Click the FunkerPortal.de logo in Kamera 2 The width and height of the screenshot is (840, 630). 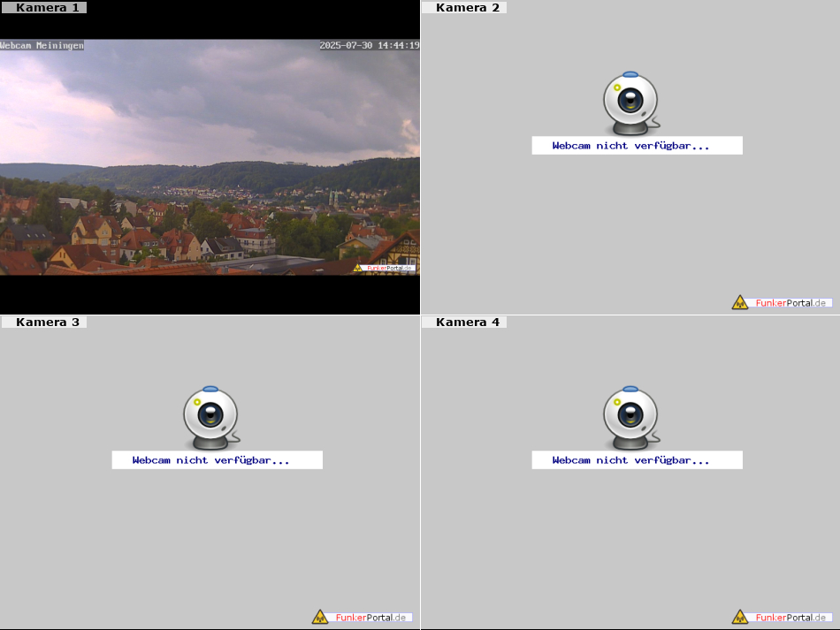783,302
